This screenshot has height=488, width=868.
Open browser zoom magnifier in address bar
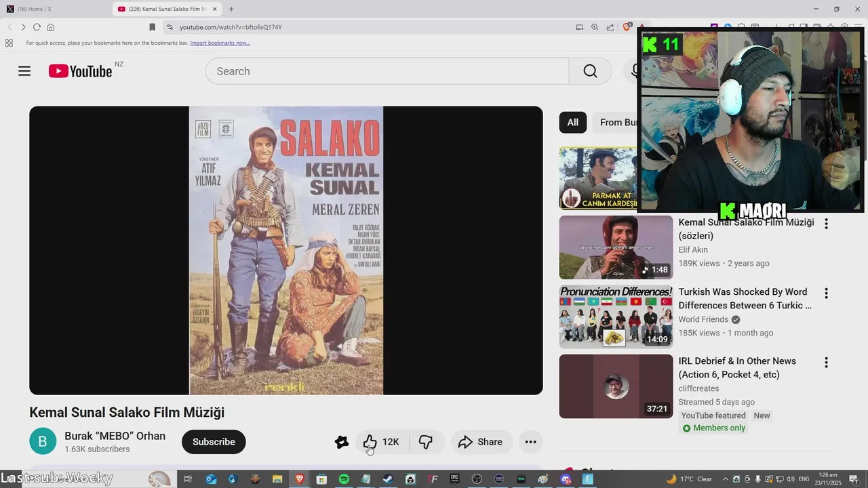click(x=595, y=27)
